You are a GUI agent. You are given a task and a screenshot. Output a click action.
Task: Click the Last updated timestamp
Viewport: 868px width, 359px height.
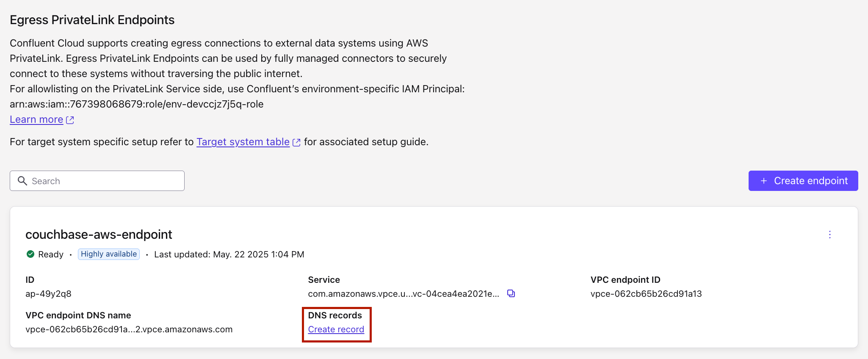pyautogui.click(x=229, y=254)
